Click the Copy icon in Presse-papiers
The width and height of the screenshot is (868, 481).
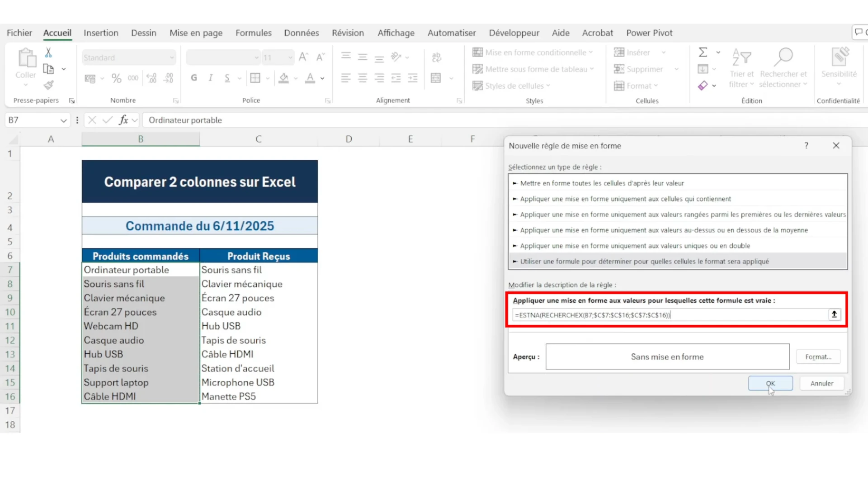48,69
